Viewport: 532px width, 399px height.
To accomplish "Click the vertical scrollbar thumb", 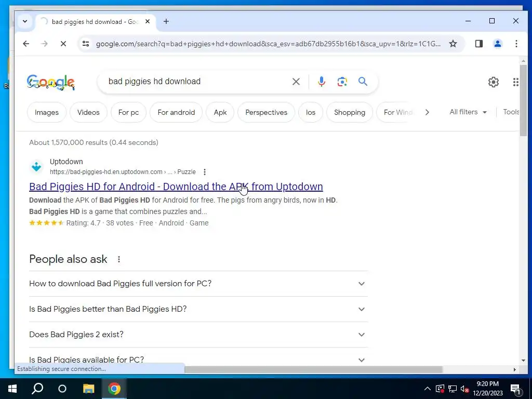I will (x=523, y=100).
